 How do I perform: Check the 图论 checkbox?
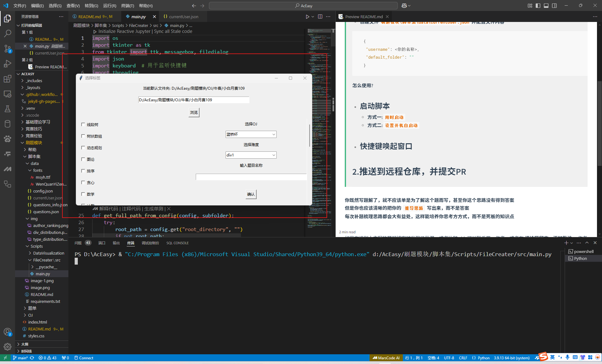click(83, 159)
